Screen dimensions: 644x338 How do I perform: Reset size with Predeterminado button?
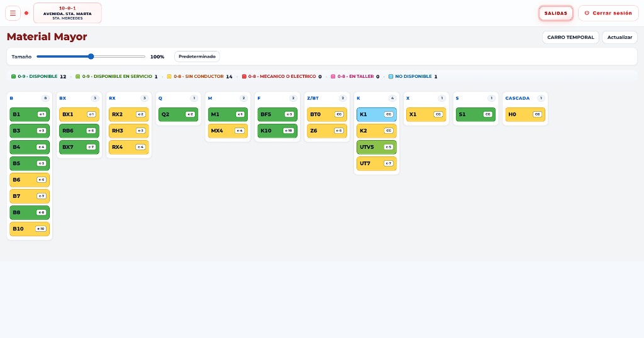(x=197, y=57)
